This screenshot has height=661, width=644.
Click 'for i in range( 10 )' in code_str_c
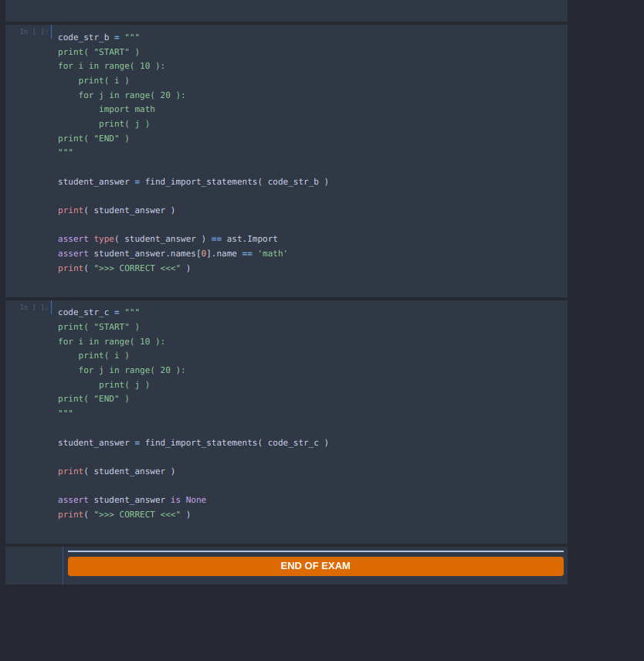[x=111, y=341]
